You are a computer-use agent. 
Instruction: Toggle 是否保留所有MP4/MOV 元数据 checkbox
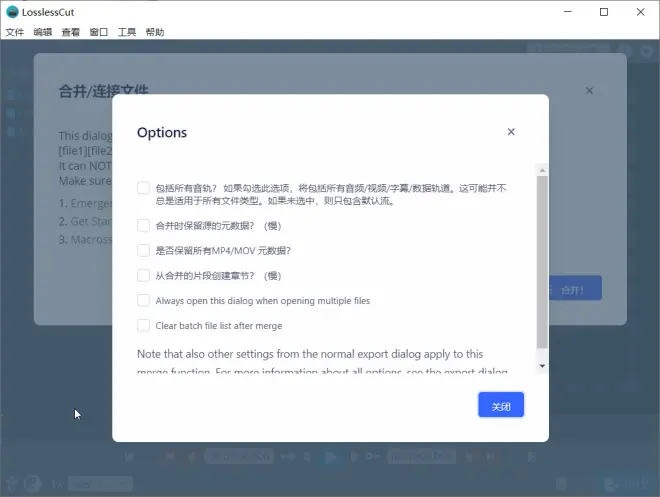143,250
